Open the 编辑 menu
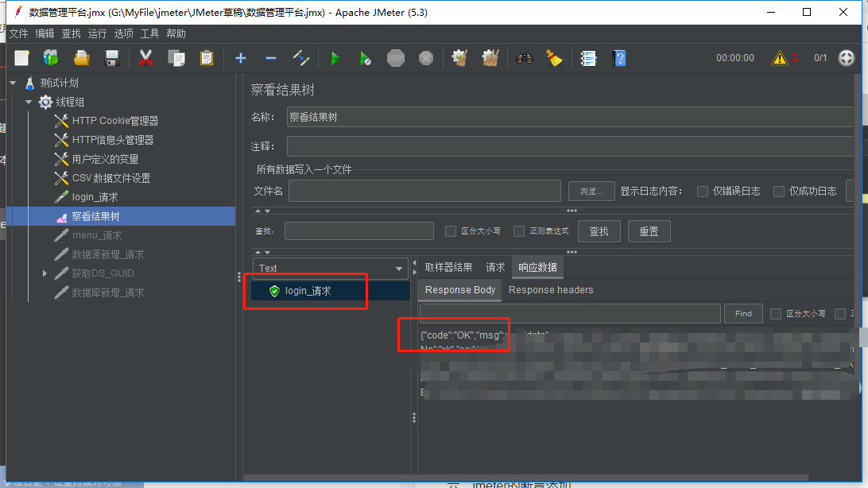The height and width of the screenshot is (488, 868). pos(45,33)
